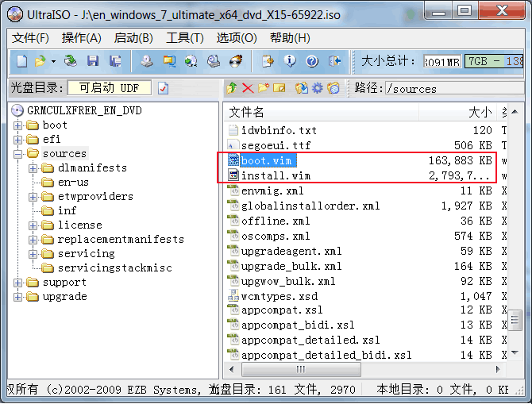532x404 pixels.
Task: Click the red X delete icon
Action: click(x=248, y=89)
